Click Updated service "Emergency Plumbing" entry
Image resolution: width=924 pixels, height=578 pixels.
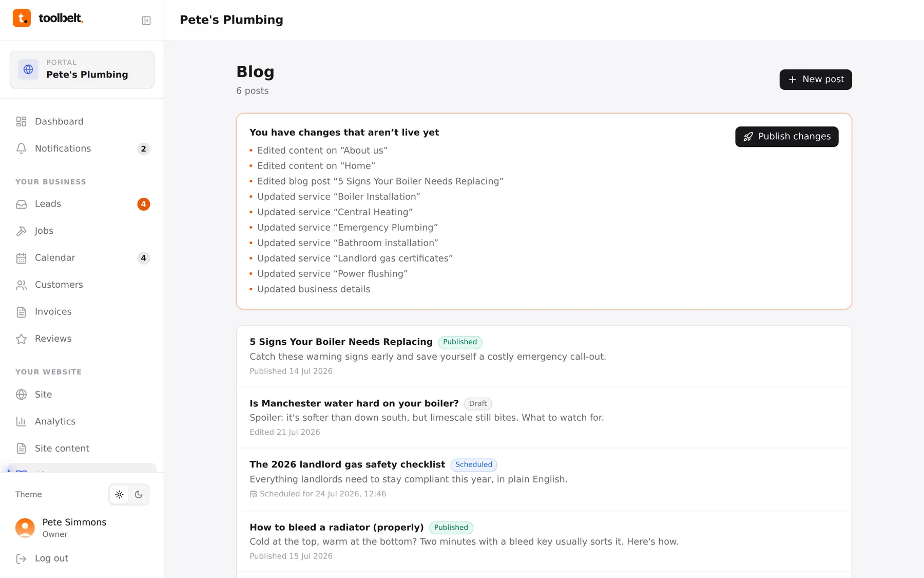click(x=348, y=228)
